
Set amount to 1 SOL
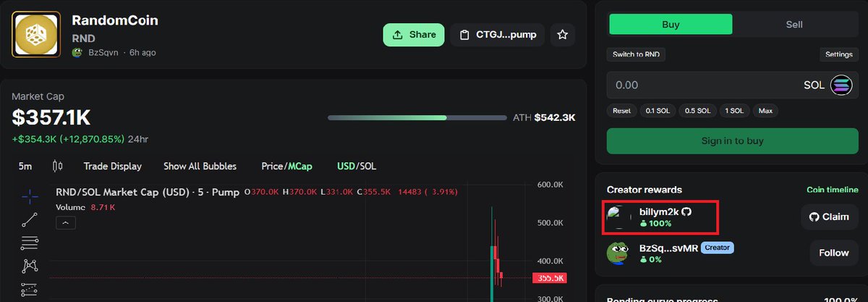click(736, 111)
